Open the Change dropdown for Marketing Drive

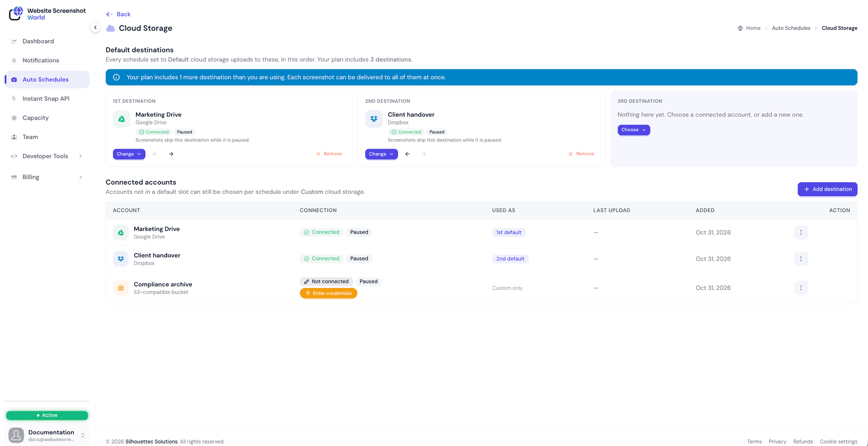(129, 154)
